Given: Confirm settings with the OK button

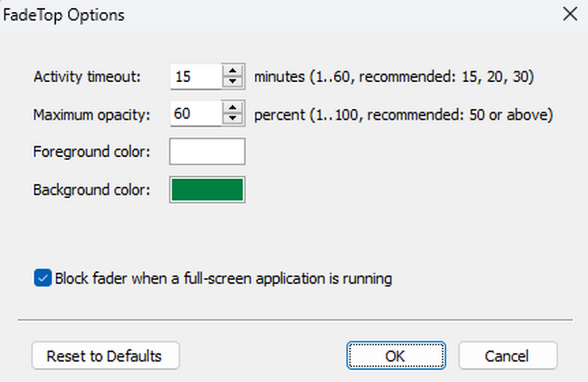Looking at the screenshot, I should pyautogui.click(x=395, y=356).
